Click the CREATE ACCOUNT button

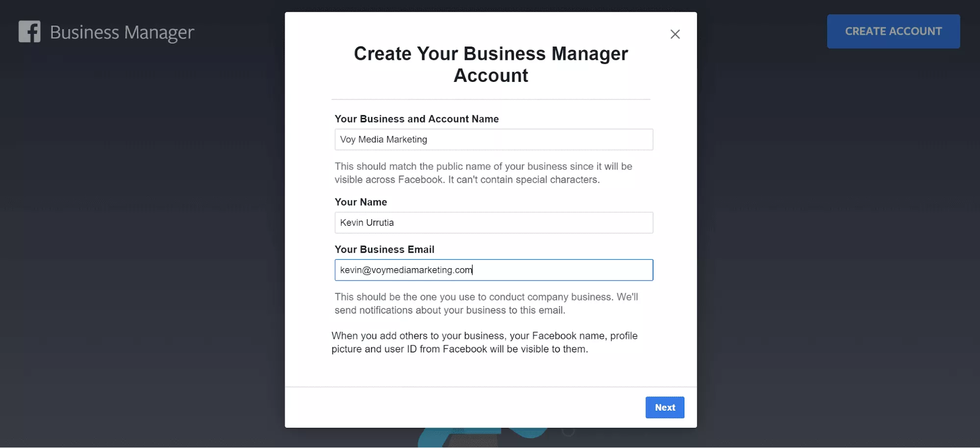[893, 31]
